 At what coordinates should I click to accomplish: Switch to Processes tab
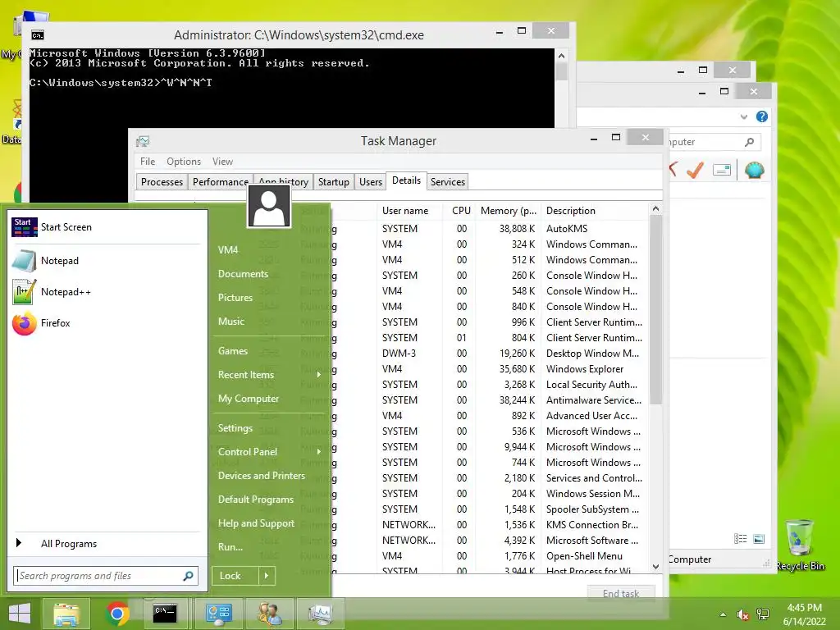162,182
